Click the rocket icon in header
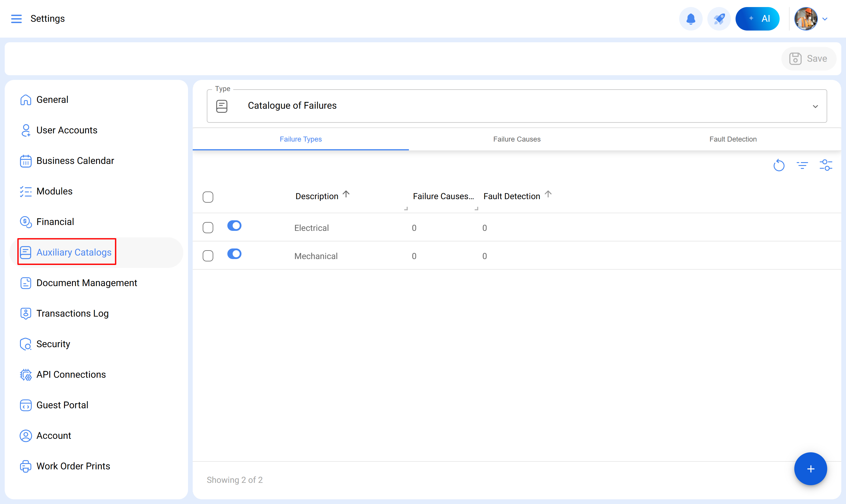846x504 pixels. point(719,19)
